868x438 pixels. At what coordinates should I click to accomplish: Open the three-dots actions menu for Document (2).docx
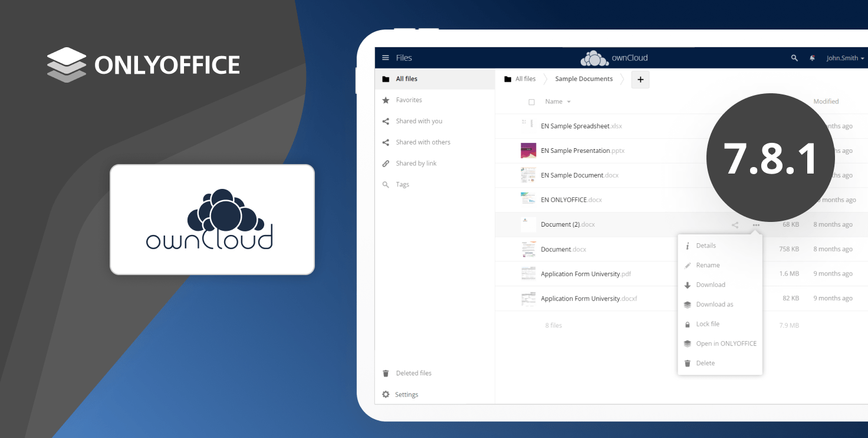point(756,224)
